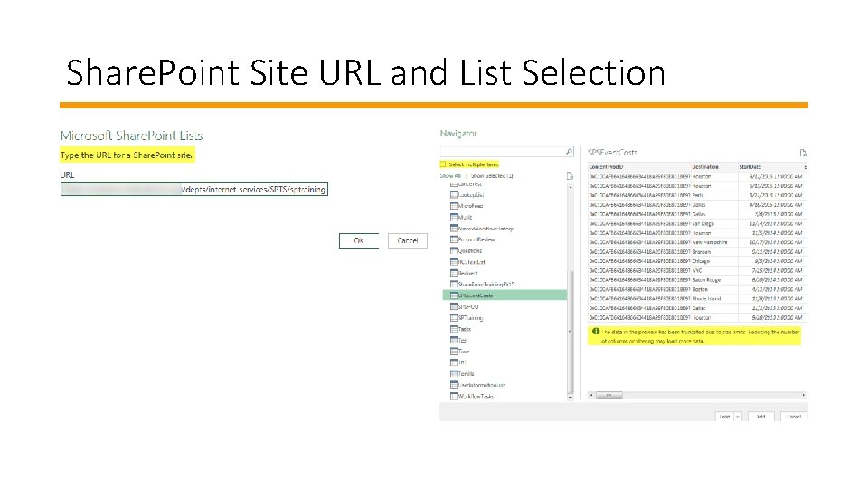Click the preview scrollbar left arrow
Image resolution: width=868 pixels, height=488 pixels.
(x=591, y=395)
